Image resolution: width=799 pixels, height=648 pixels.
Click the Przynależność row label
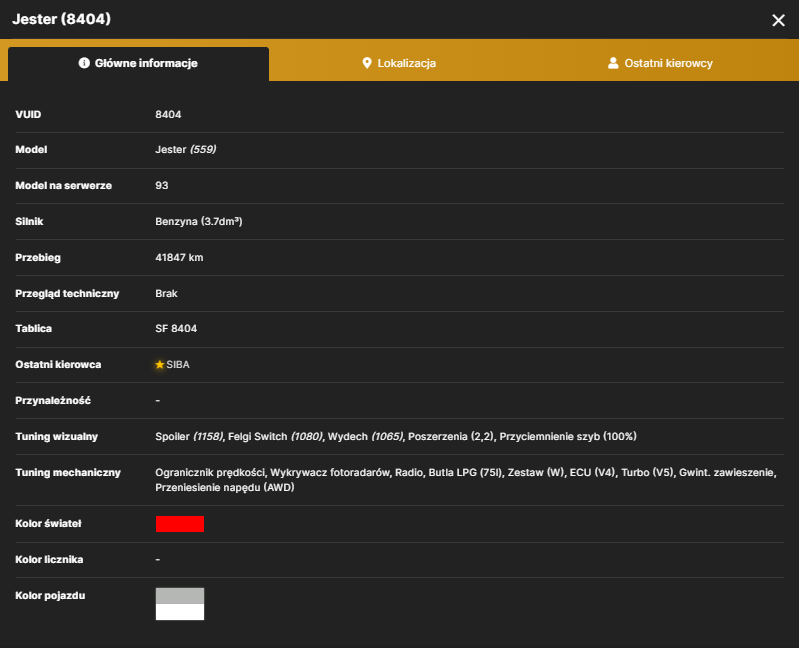53,401
